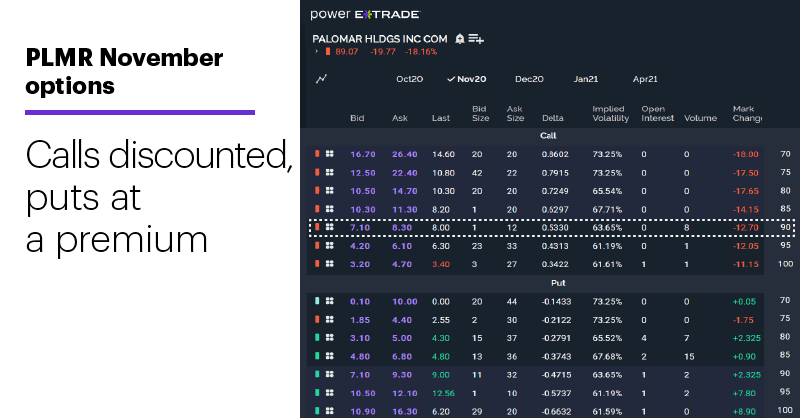Click ask 8.30 on 90 call
Viewport: 800px width, 418px height.
[402, 228]
